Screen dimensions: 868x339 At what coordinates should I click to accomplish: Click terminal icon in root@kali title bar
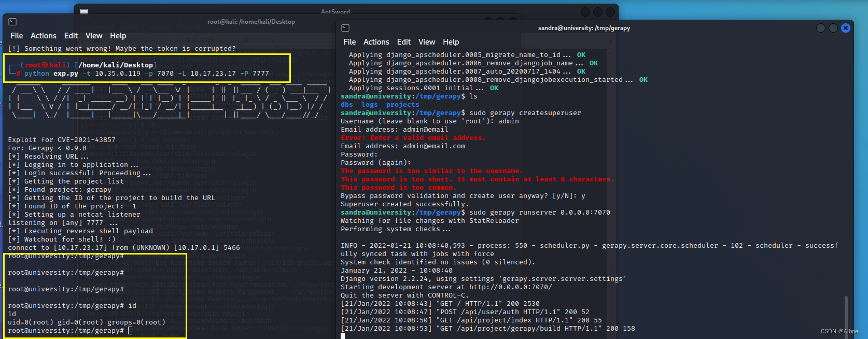pyautogui.click(x=12, y=22)
